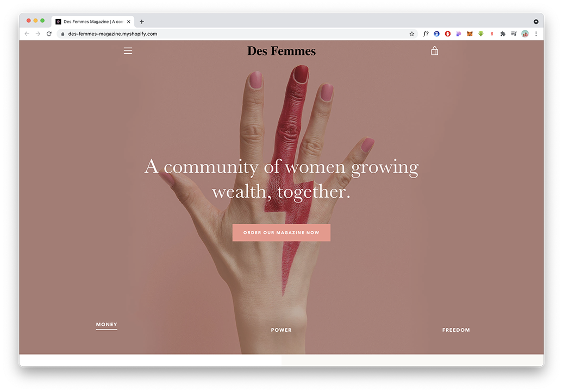Open a new browser tab
The height and width of the screenshot is (392, 563).
pyautogui.click(x=142, y=22)
